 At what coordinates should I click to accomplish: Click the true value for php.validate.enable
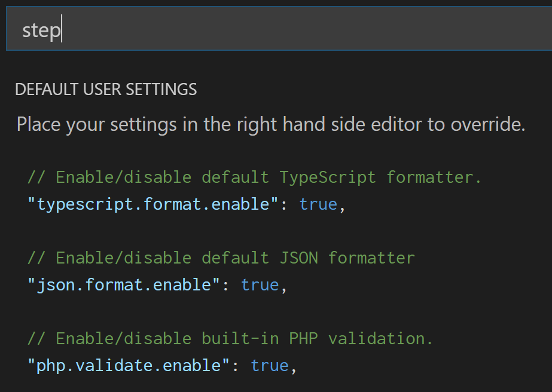[270, 365]
